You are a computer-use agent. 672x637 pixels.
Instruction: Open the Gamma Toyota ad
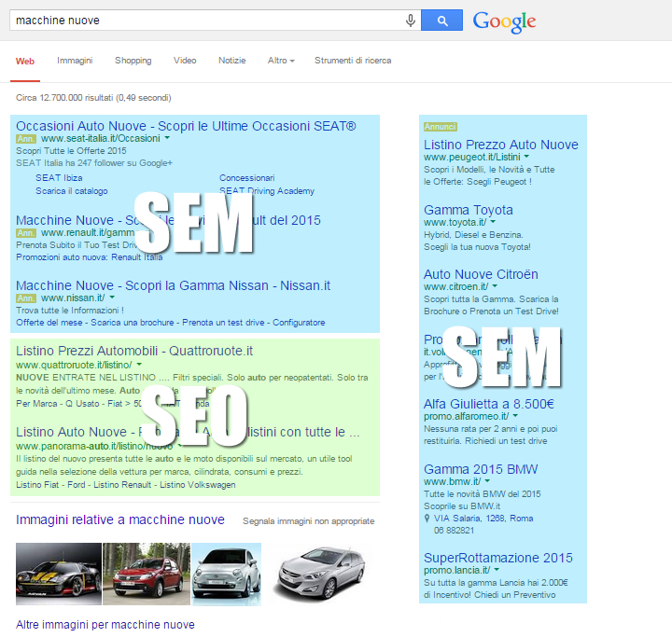coord(469,210)
